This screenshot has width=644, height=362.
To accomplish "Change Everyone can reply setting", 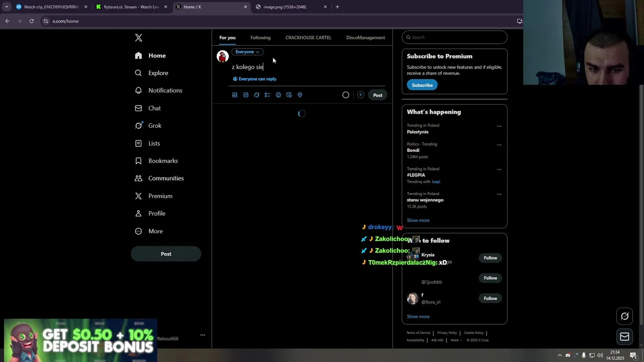I will tap(255, 79).
